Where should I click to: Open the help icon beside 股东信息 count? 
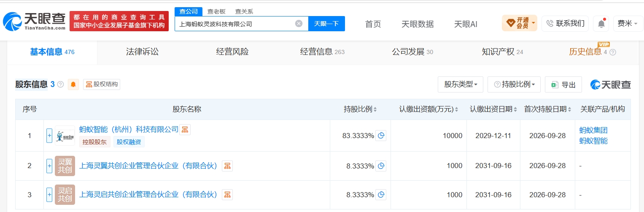pos(60,84)
